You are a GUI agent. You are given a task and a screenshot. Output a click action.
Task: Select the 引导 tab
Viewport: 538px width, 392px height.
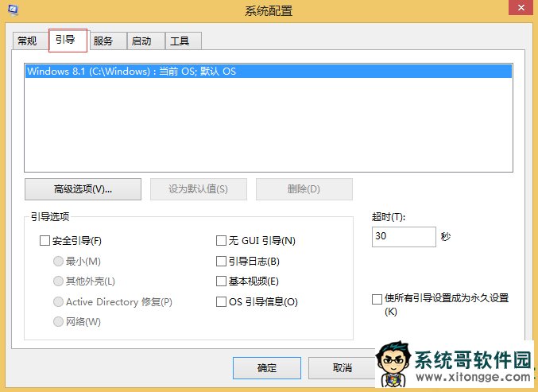coord(68,41)
